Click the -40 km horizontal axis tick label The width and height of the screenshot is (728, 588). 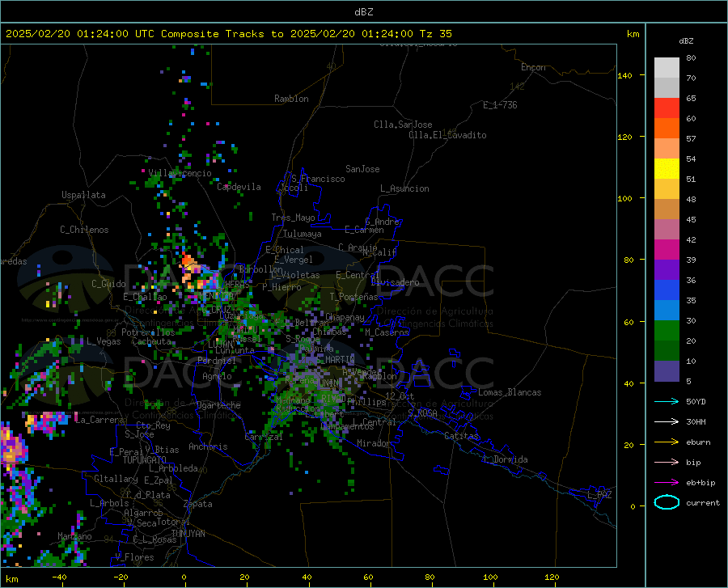pos(59,577)
